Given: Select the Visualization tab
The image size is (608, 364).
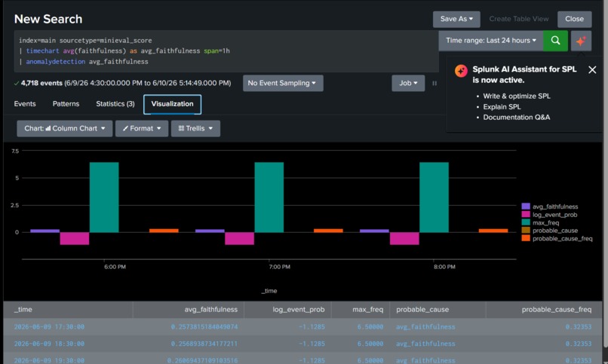Looking at the screenshot, I should (x=172, y=104).
